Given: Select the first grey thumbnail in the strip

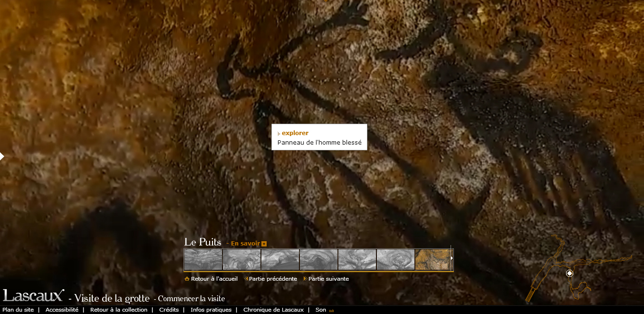Looking at the screenshot, I should pyautogui.click(x=203, y=259).
